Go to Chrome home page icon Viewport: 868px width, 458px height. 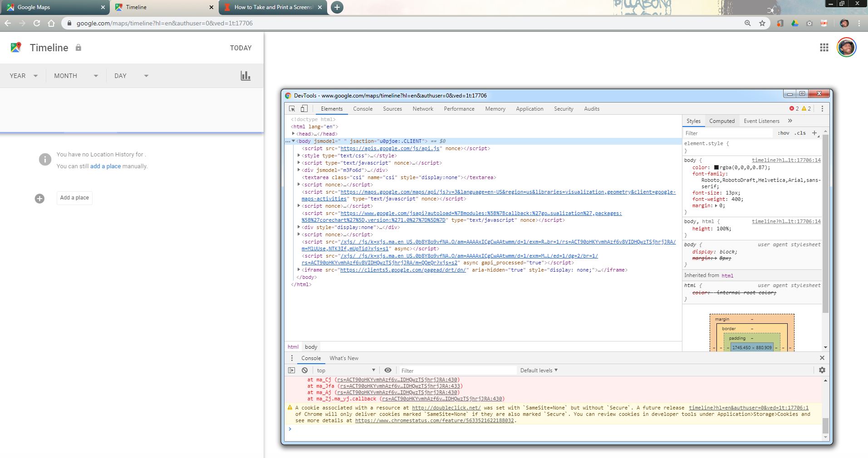coord(51,23)
